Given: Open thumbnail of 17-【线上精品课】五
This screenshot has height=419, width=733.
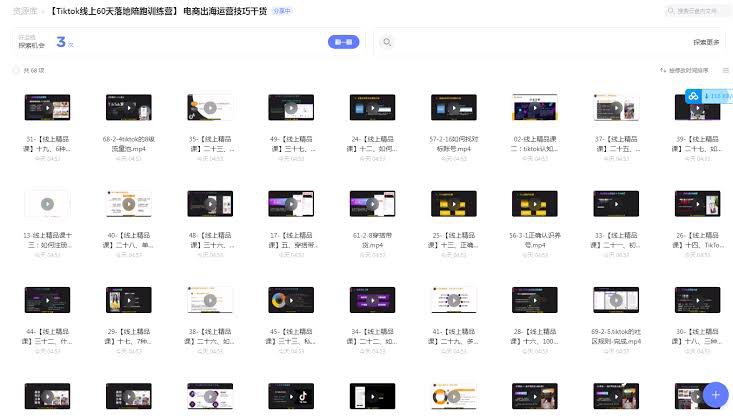Looking at the screenshot, I should 291,204.
